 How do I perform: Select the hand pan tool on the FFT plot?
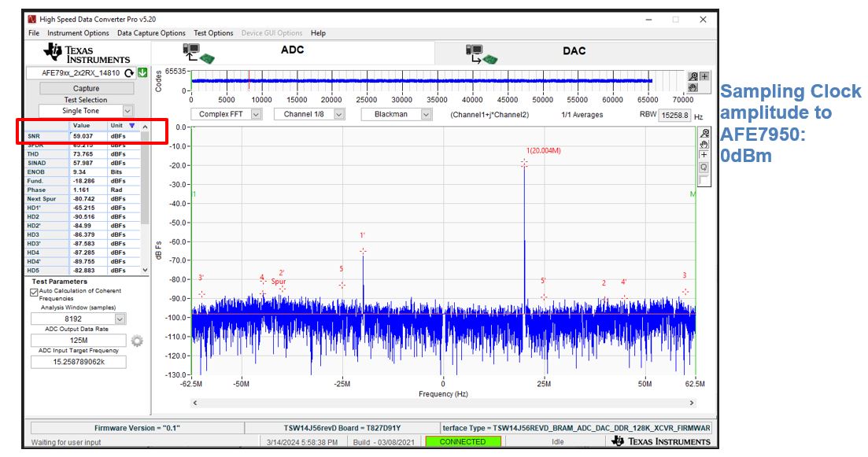click(704, 145)
